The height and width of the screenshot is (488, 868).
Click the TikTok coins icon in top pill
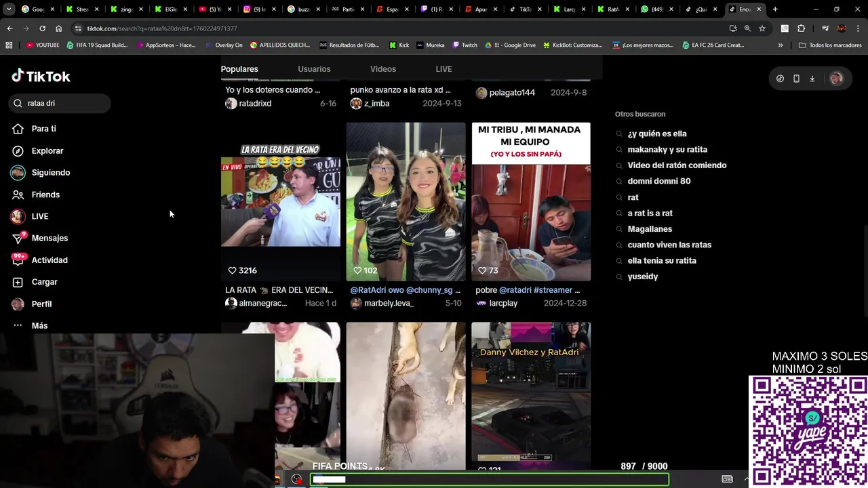780,79
